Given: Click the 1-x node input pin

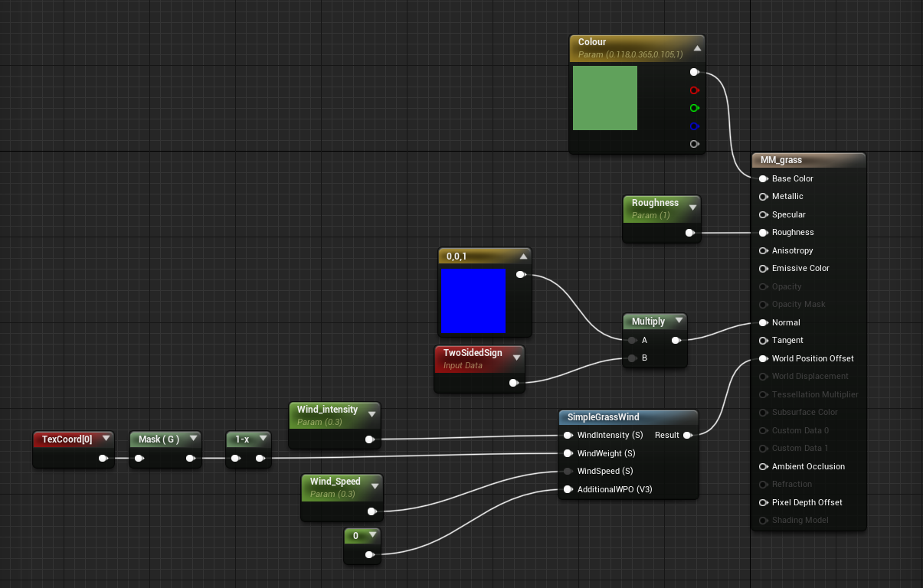Looking at the screenshot, I should [236, 459].
